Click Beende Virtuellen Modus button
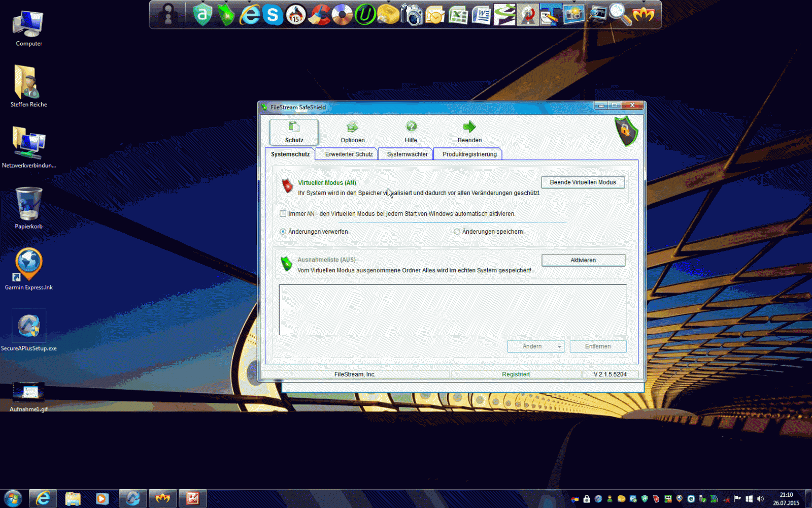Viewport: 812px width, 508px height. click(x=583, y=182)
